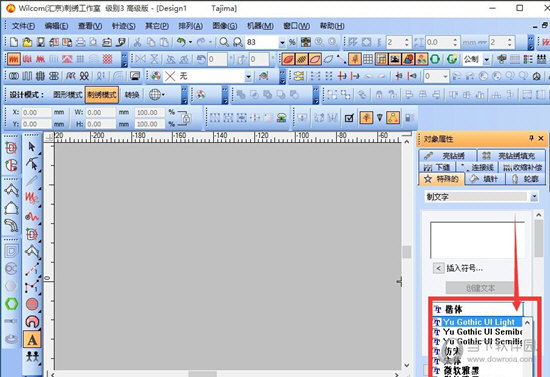The width and height of the screenshot is (550, 377).
Task: Click the canvas vertical scrollbar thumb
Action: coord(407,252)
